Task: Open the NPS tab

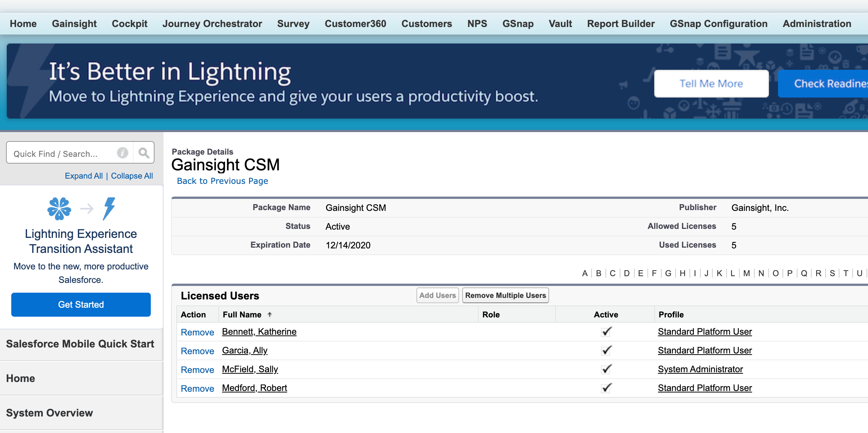Action: (477, 24)
